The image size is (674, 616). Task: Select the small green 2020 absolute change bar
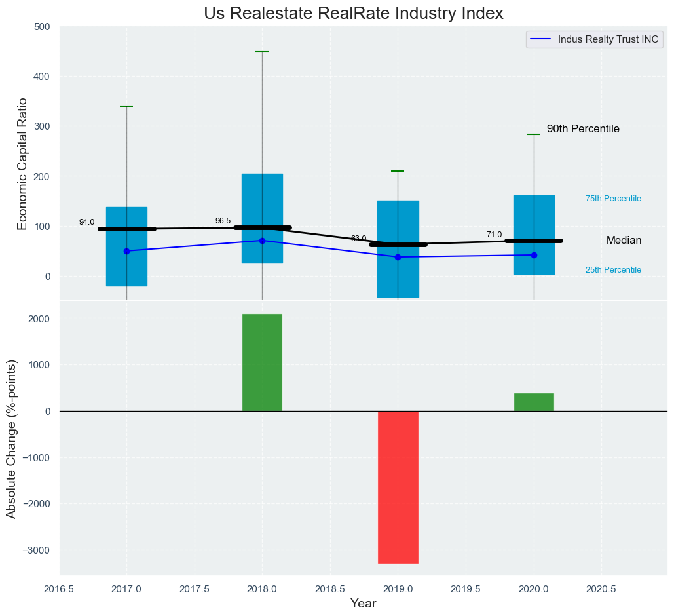point(534,402)
